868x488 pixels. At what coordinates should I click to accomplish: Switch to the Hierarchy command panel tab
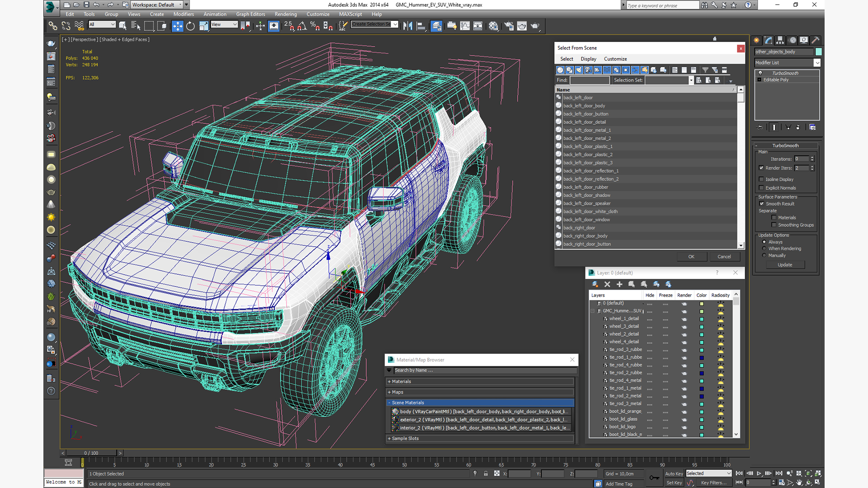tap(780, 40)
